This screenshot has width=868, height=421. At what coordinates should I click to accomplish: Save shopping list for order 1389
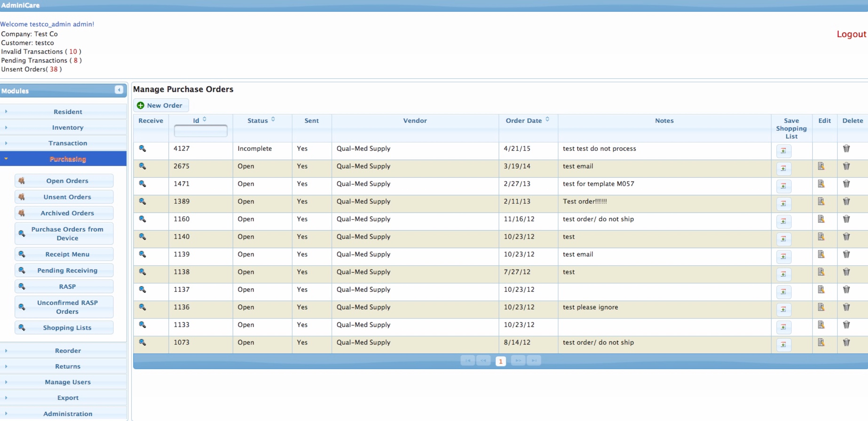click(783, 203)
